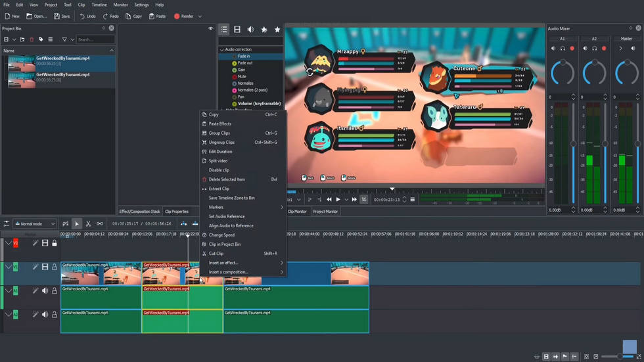Open the Render button dropdown arrow
Screen dimensions: 644x362
tap(200, 16)
